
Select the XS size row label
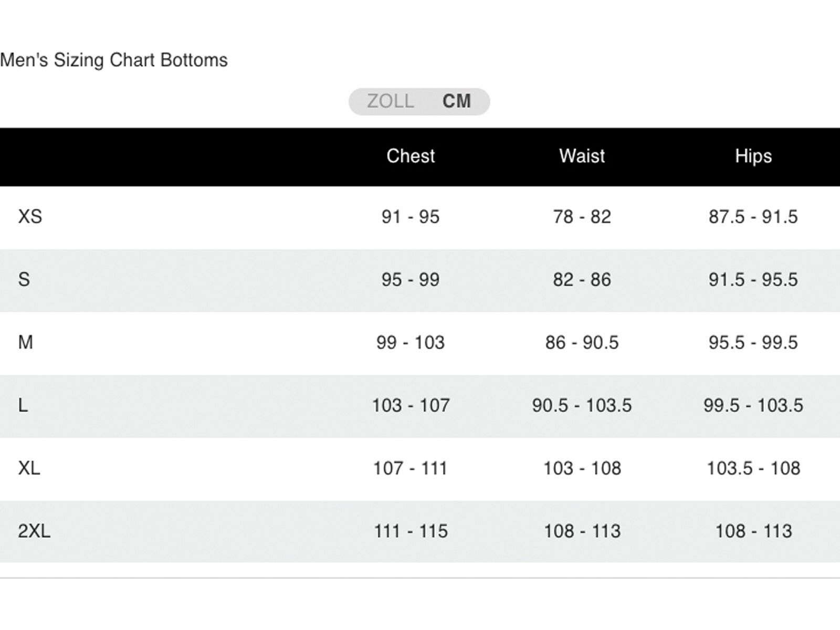point(30,216)
